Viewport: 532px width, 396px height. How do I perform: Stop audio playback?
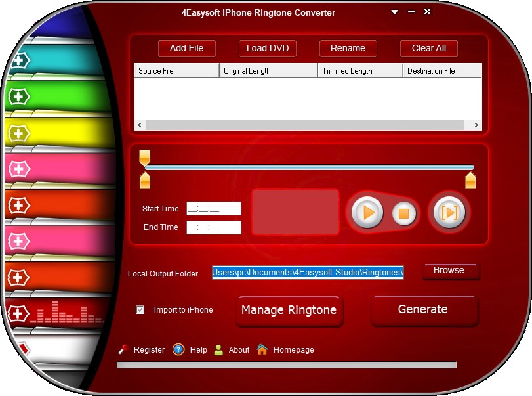tap(403, 213)
